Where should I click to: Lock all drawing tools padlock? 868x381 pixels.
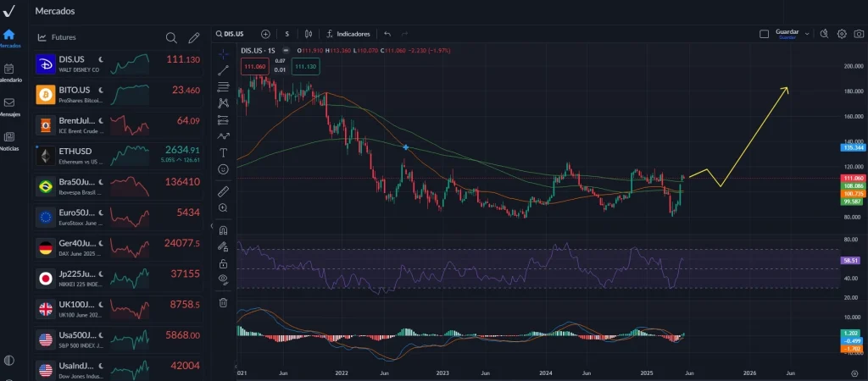click(x=223, y=263)
